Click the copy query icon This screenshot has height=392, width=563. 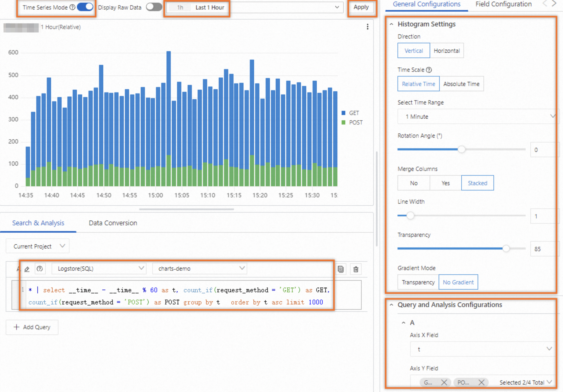340,269
